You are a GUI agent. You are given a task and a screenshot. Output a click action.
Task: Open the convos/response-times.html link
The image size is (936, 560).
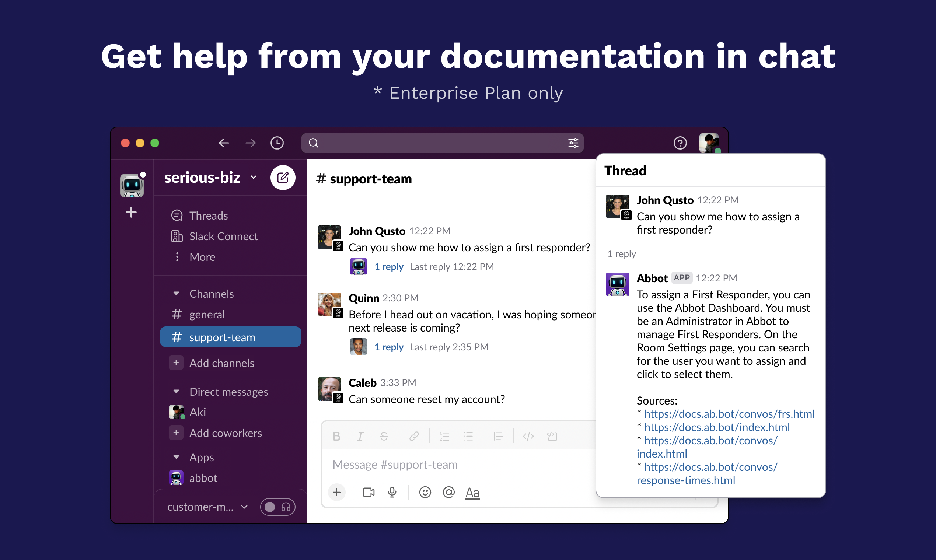tap(707, 473)
